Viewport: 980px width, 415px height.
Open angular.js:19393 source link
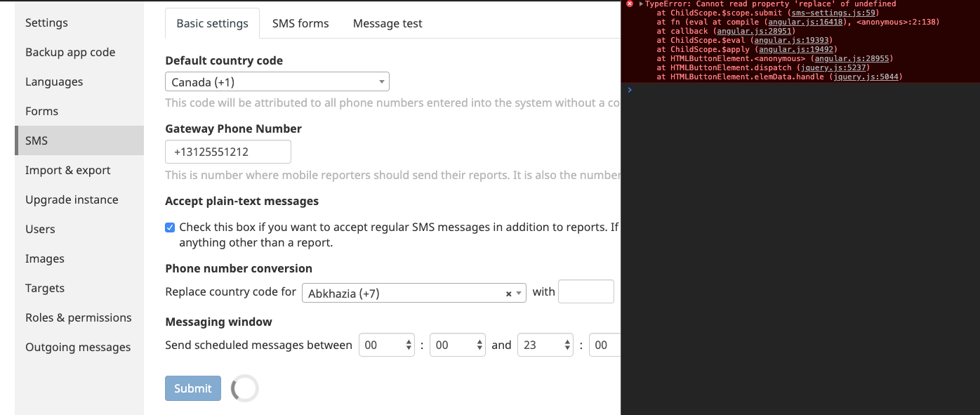click(791, 40)
